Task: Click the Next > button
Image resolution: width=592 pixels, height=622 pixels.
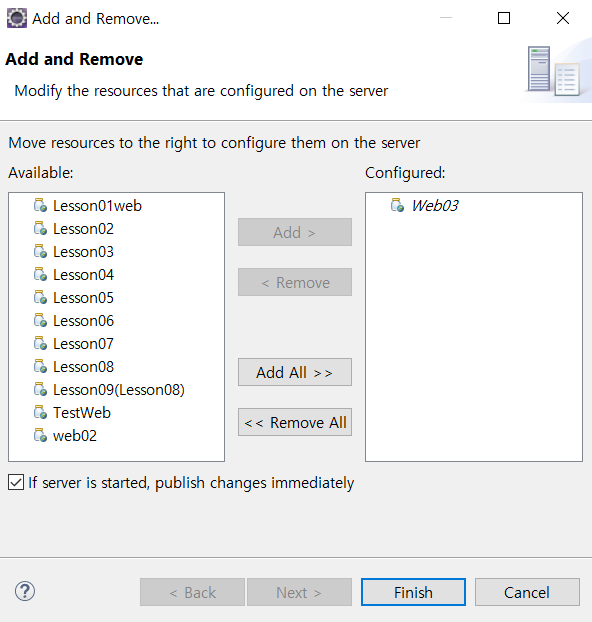Action: point(299,592)
